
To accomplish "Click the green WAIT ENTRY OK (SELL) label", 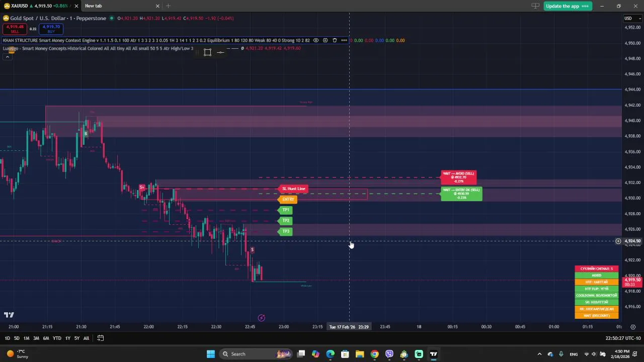I will 461,194.
